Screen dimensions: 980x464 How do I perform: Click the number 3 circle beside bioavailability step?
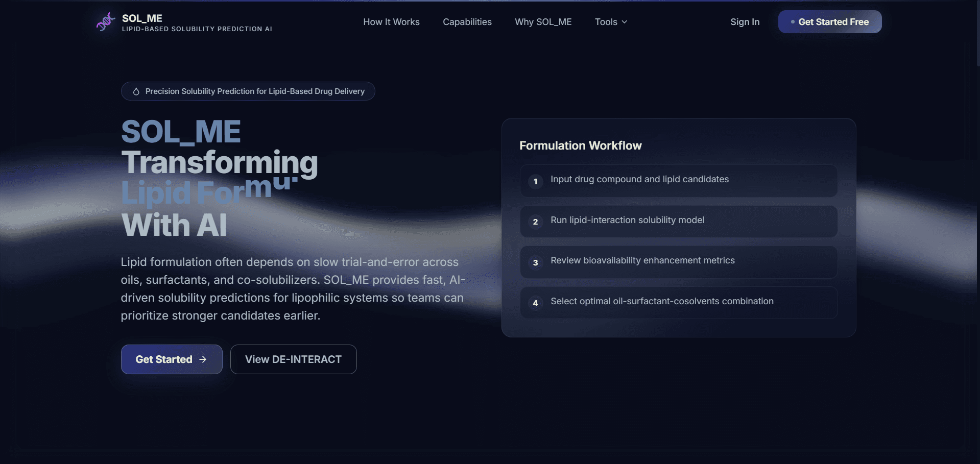(x=535, y=262)
